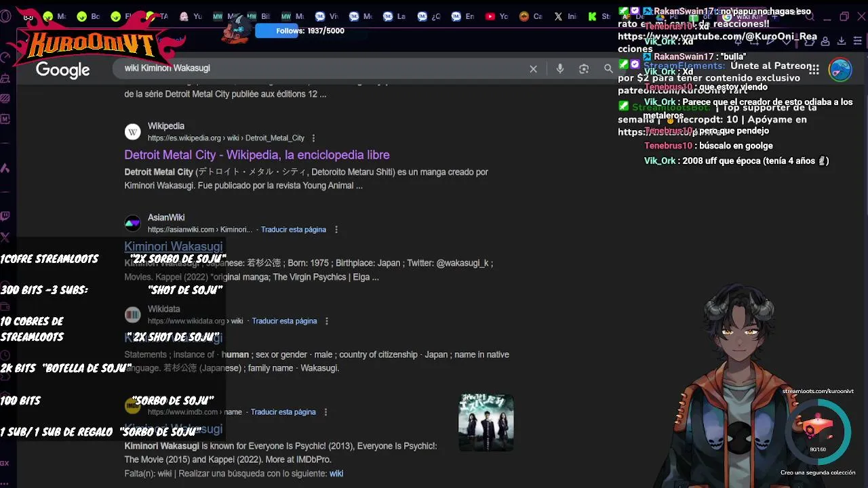Screen dimensions: 868x488
Task: Switch to the 'En' tab
Action: pos(463,16)
